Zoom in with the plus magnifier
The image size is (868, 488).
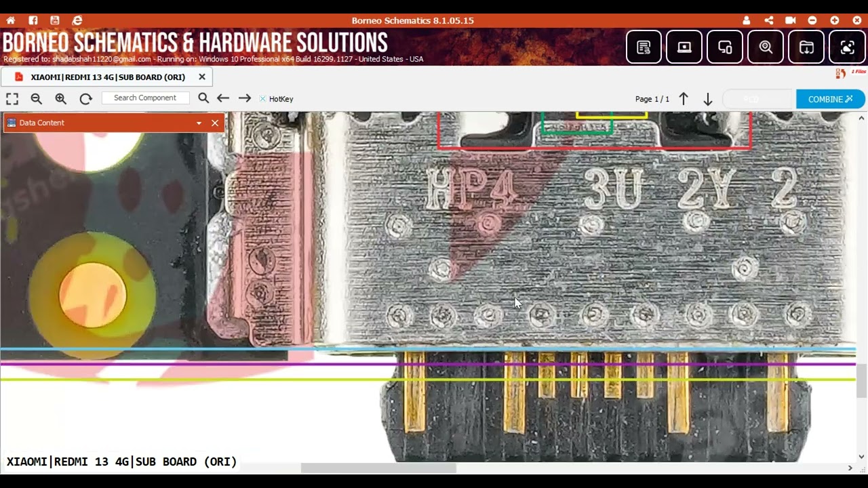61,99
